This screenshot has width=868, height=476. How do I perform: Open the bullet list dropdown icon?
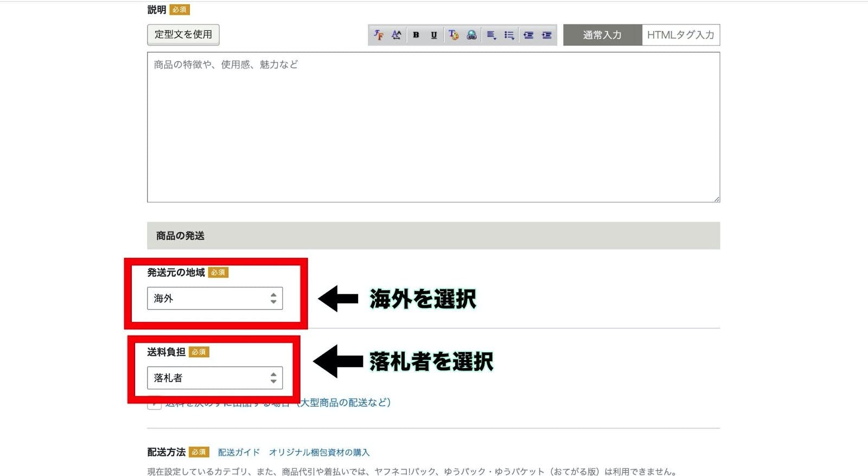pyautogui.click(x=509, y=35)
